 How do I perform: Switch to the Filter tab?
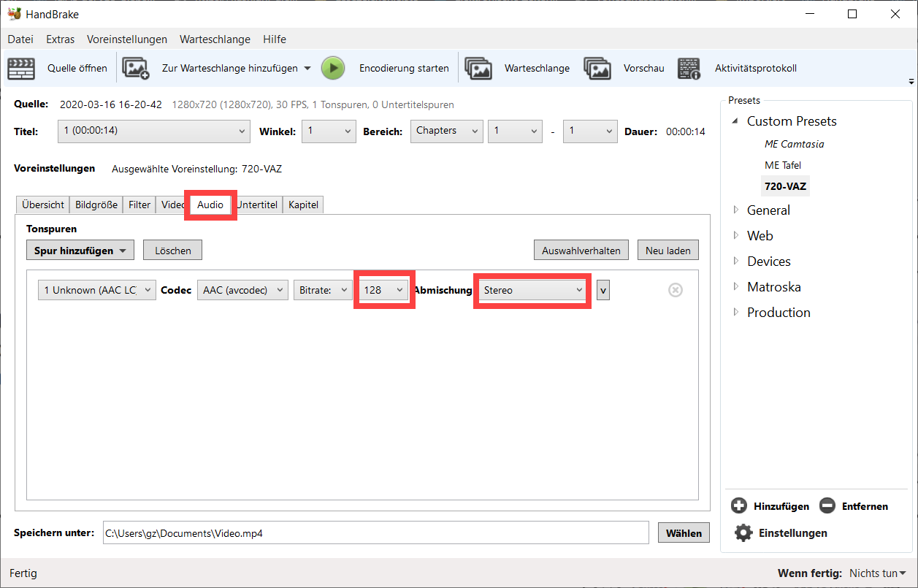(139, 205)
